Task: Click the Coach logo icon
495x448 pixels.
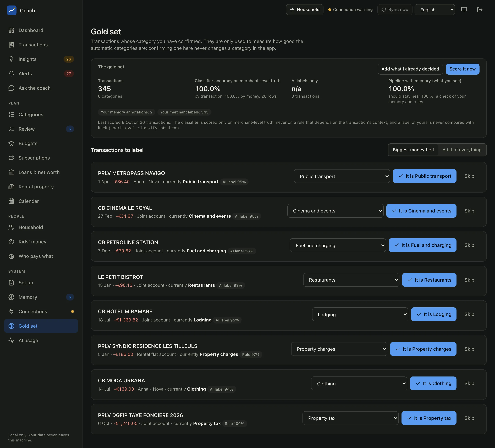Action: (x=12, y=10)
